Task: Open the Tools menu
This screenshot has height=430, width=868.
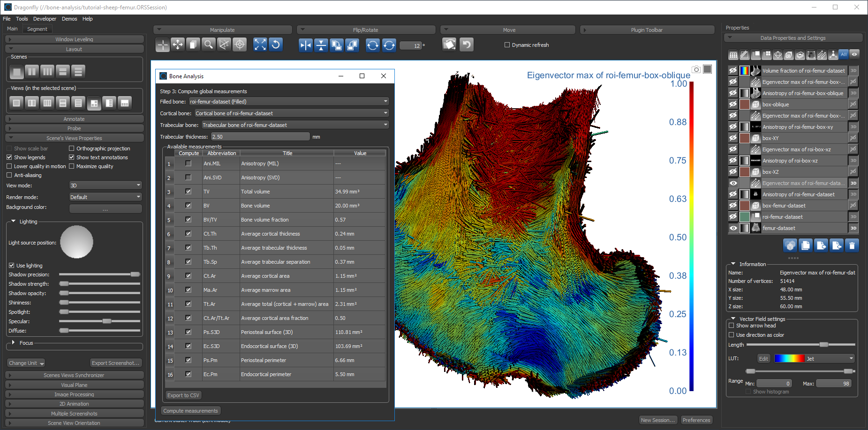Action: (22, 19)
